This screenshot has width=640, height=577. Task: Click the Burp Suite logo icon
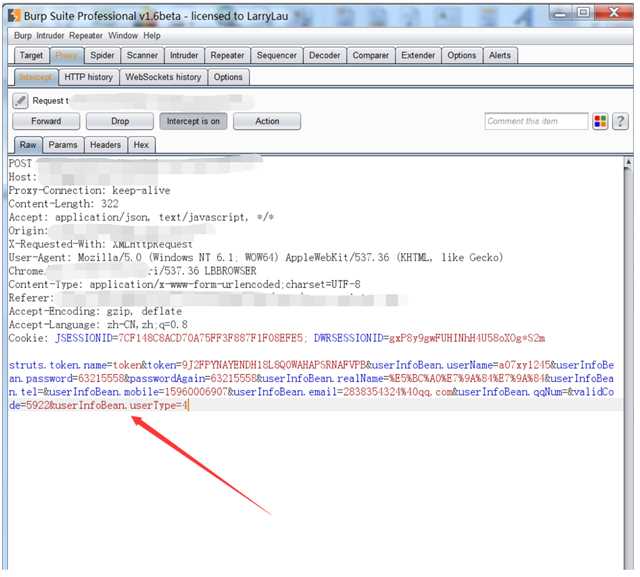tap(14, 16)
